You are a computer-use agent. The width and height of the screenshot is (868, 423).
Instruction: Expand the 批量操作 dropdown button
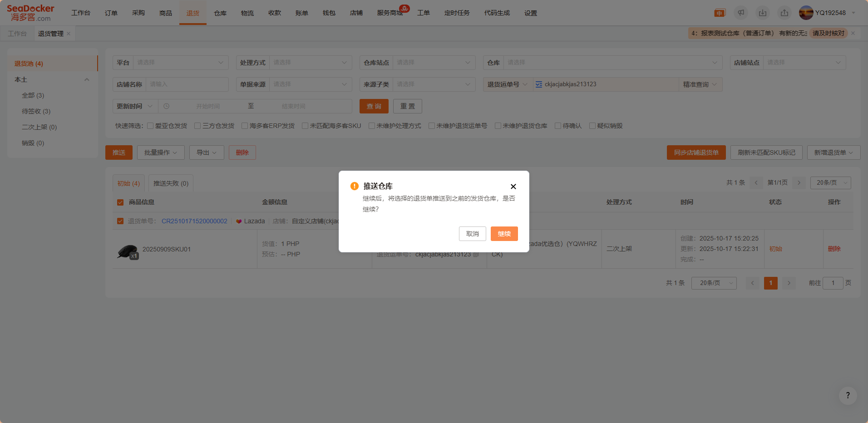pyautogui.click(x=161, y=152)
